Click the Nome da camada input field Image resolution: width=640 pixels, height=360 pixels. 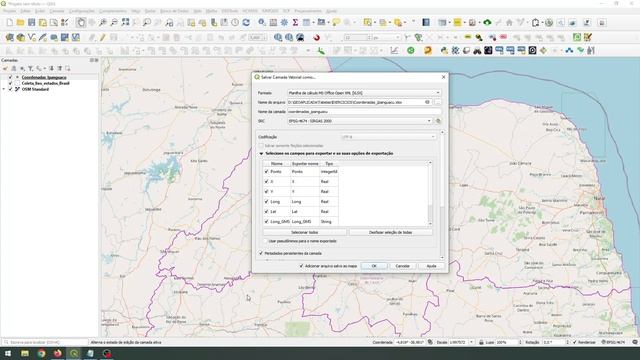coord(364,112)
